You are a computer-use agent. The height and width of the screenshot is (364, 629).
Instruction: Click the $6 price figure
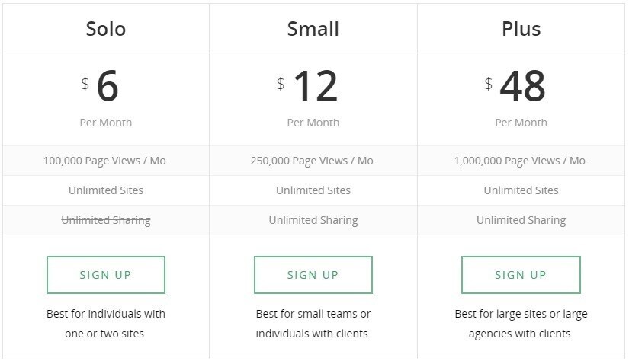tap(101, 85)
